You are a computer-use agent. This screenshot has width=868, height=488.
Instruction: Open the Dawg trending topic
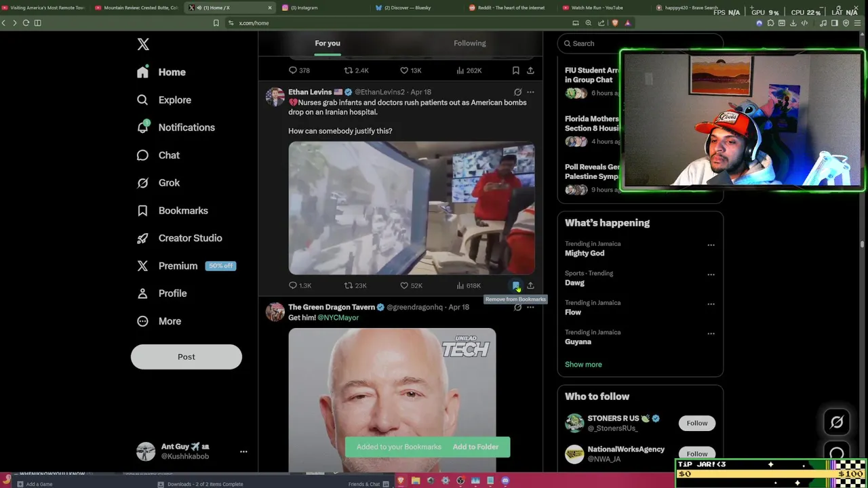pyautogui.click(x=574, y=283)
